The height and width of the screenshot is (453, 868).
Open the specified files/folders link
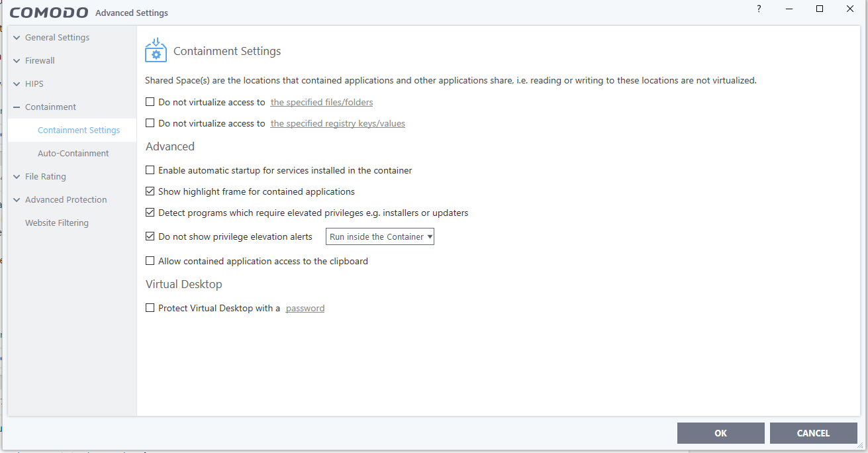tap(321, 102)
